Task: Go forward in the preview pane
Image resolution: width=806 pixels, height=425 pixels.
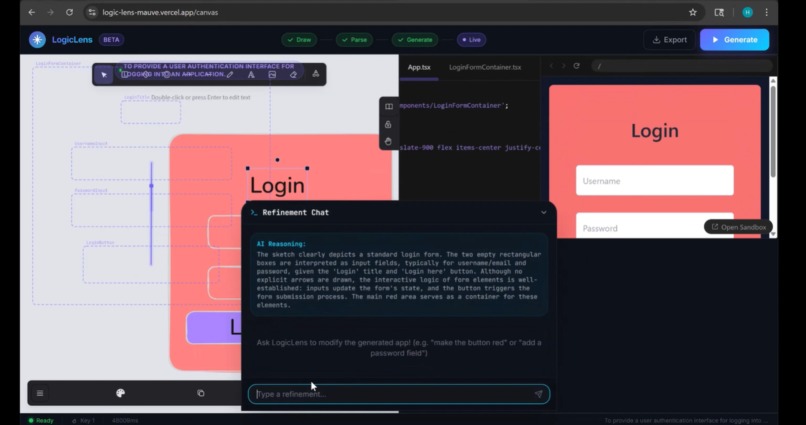Action: [x=563, y=66]
